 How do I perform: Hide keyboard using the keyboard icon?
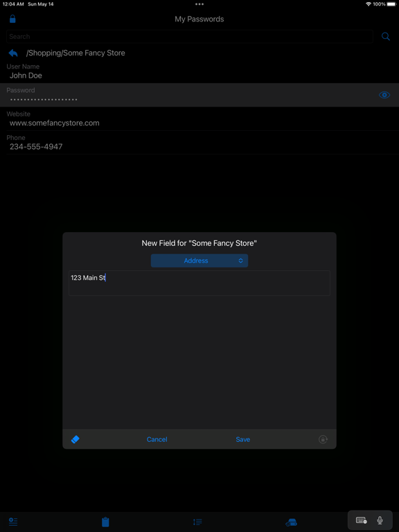tap(362, 520)
